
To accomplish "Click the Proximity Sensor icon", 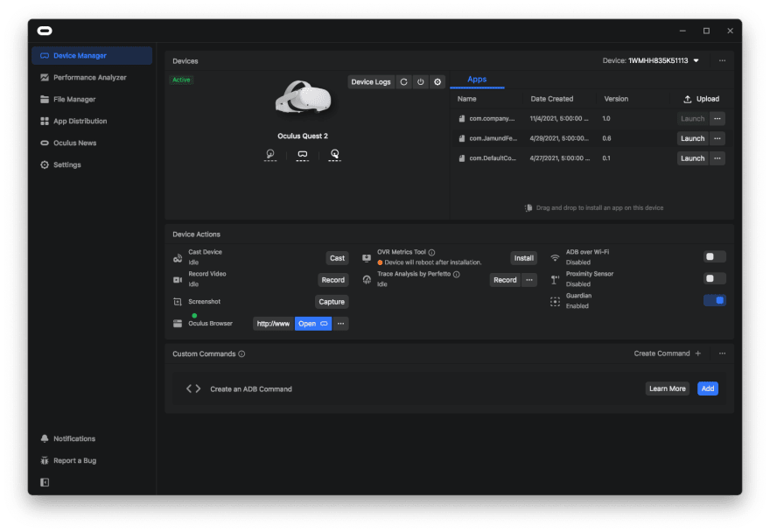I will pyautogui.click(x=555, y=280).
